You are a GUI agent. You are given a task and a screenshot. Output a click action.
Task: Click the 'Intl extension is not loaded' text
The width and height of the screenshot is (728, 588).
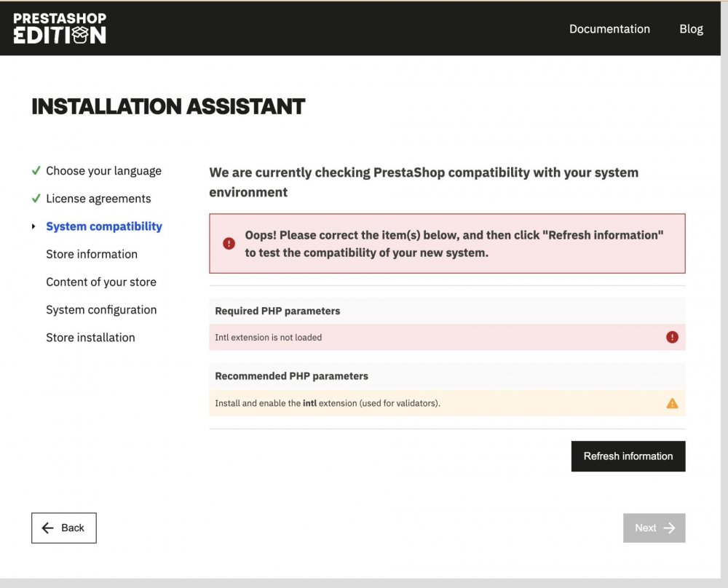(x=269, y=338)
